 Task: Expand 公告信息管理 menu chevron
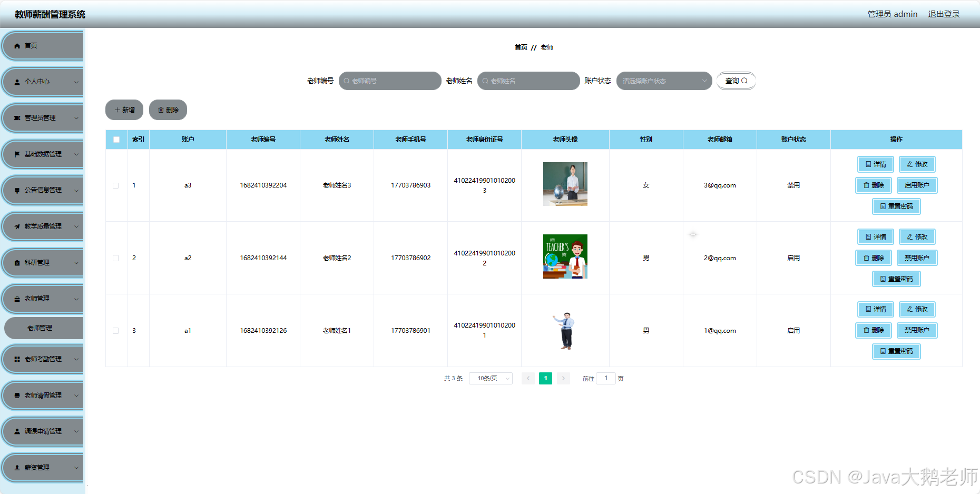pyautogui.click(x=76, y=191)
